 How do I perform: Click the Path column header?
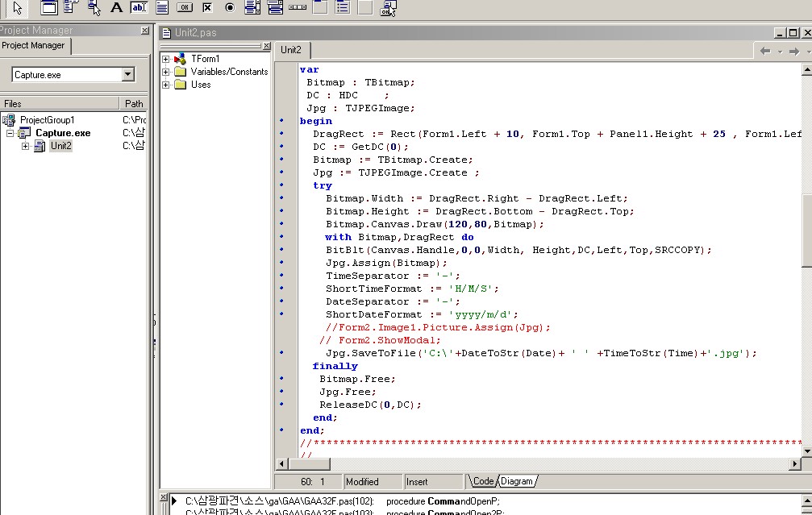click(134, 103)
